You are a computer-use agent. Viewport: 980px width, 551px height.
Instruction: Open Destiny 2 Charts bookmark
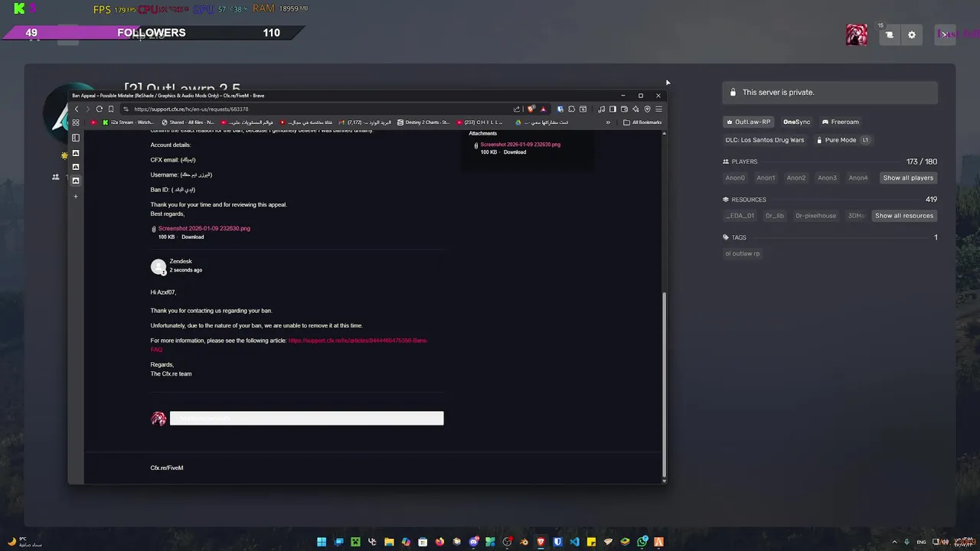point(423,122)
